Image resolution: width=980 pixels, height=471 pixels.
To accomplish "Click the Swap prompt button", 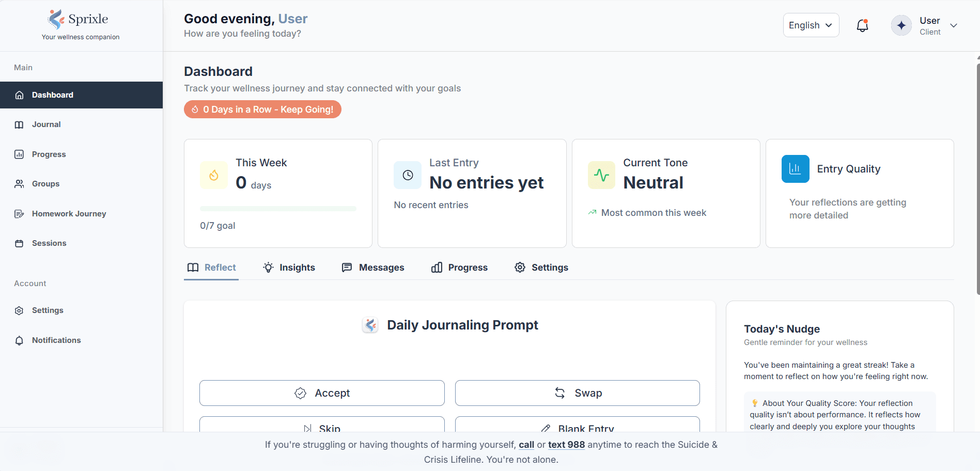I will tap(578, 393).
